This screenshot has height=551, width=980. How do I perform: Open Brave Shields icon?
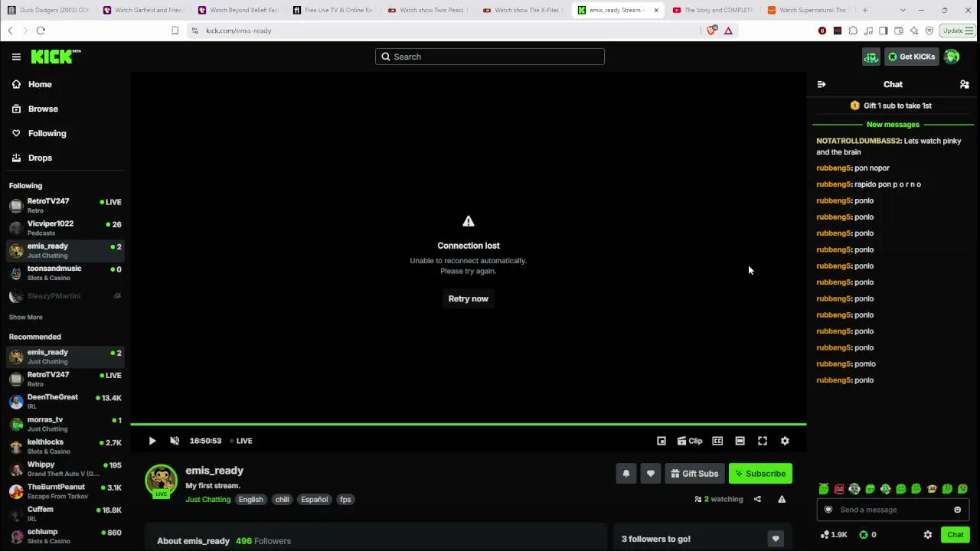712,31
